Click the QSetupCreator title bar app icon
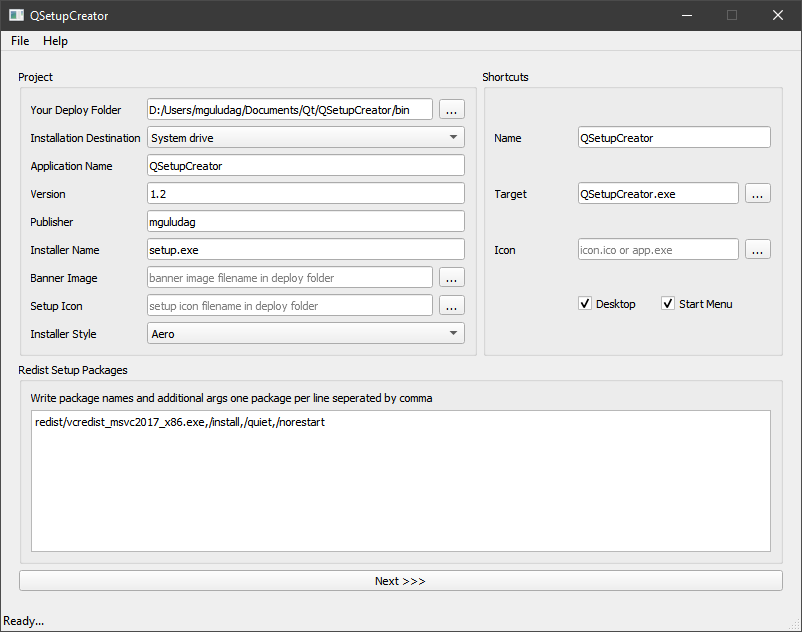This screenshot has height=632, width=802. 16,15
